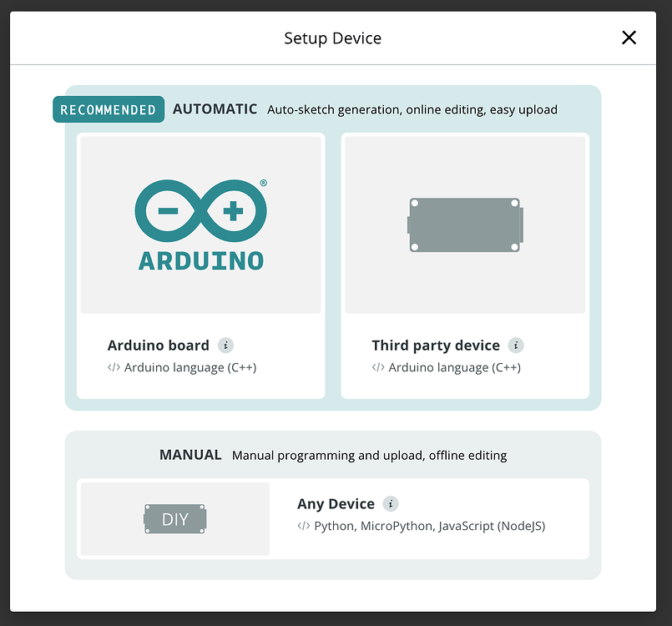Click the MANUAL section heading
The width and height of the screenshot is (672, 626).
pyautogui.click(x=189, y=455)
